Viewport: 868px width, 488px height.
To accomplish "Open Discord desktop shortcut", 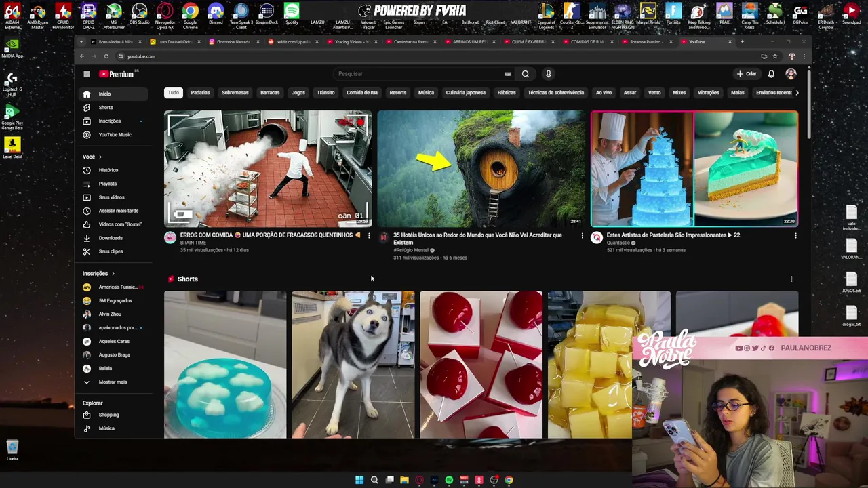I will (x=216, y=14).
